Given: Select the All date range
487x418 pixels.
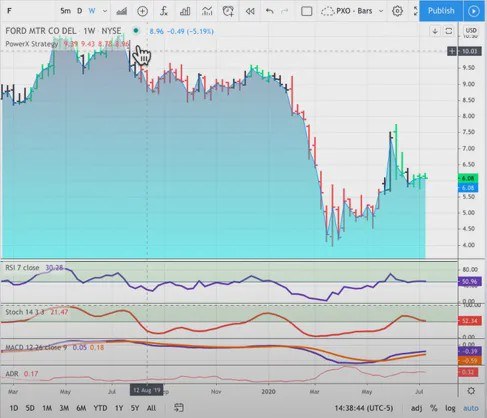Looking at the screenshot, I should (x=151, y=408).
